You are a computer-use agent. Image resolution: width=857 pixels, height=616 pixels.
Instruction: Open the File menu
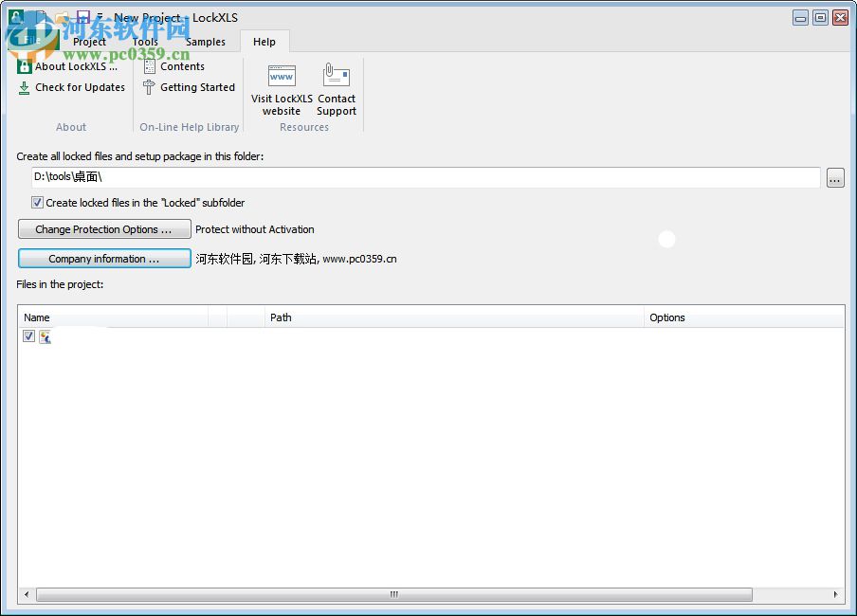pyautogui.click(x=31, y=40)
